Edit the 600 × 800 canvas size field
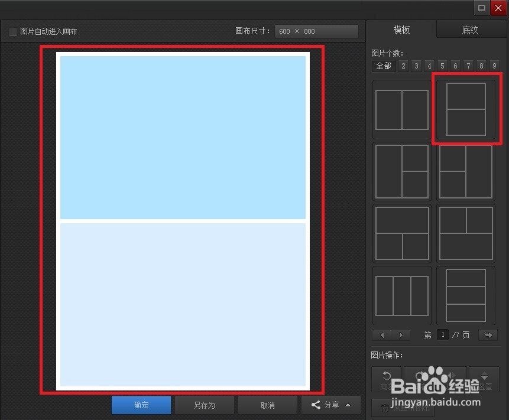This screenshot has width=509, height=420. 316,31
